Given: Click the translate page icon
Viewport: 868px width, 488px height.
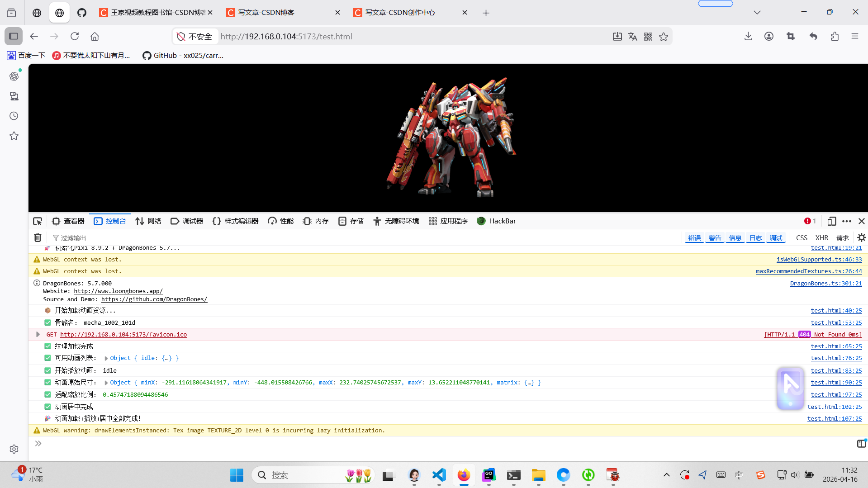Looking at the screenshot, I should (632, 37).
